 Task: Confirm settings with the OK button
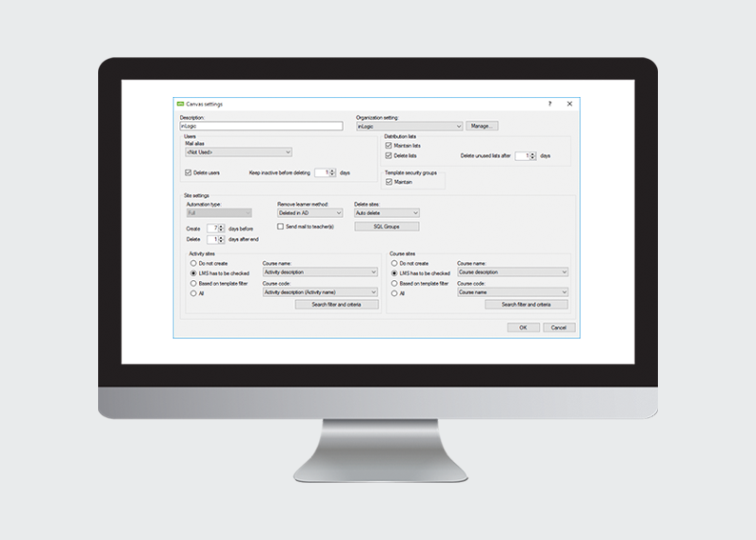[523, 328]
